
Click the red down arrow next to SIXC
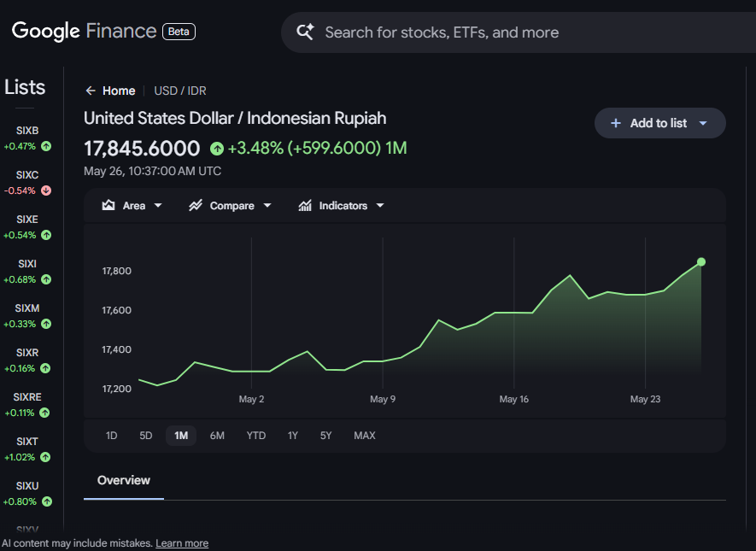pyautogui.click(x=46, y=191)
